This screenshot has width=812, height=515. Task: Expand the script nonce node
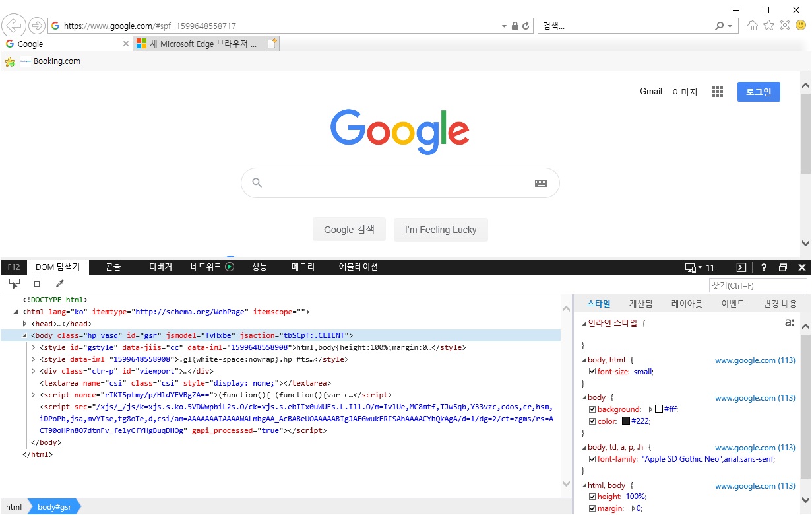(x=33, y=395)
